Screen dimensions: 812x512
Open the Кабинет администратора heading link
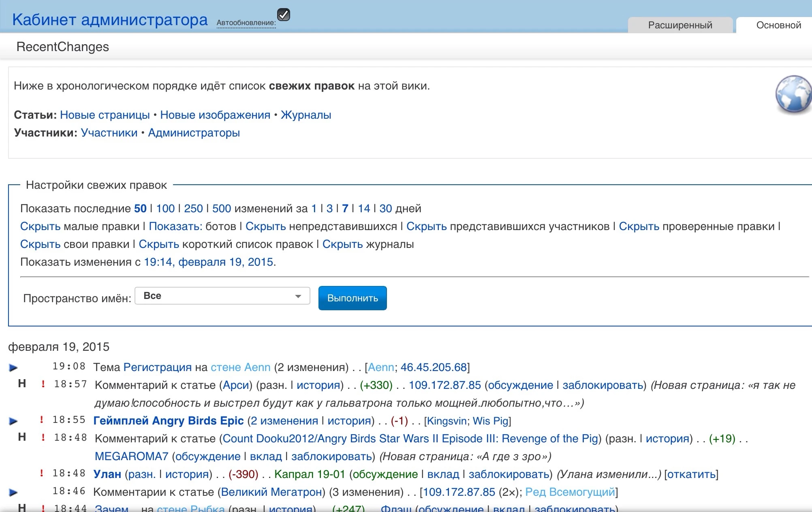(x=110, y=19)
